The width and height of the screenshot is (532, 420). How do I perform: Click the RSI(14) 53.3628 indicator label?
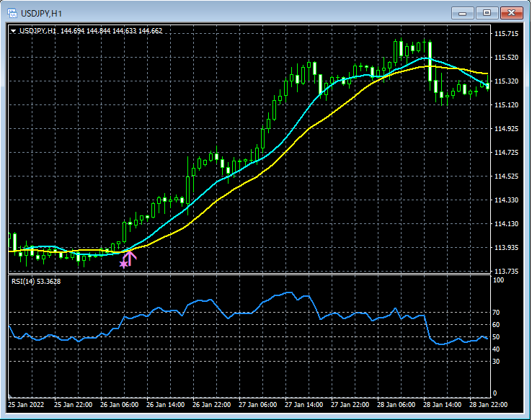click(x=36, y=282)
